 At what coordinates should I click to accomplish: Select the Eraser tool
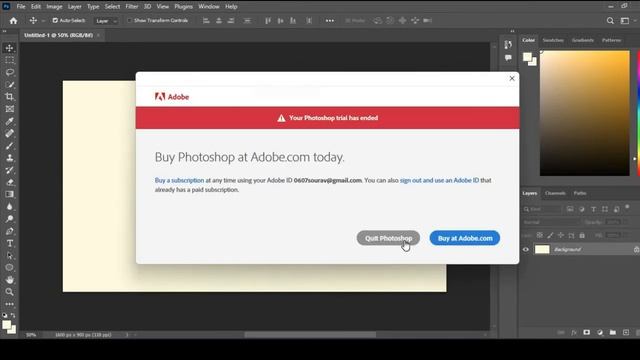tap(9, 182)
